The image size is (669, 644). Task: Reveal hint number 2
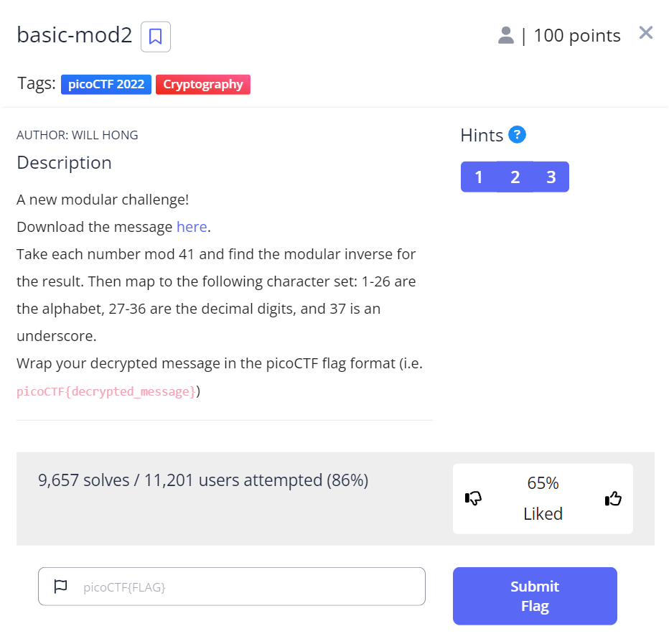(515, 177)
